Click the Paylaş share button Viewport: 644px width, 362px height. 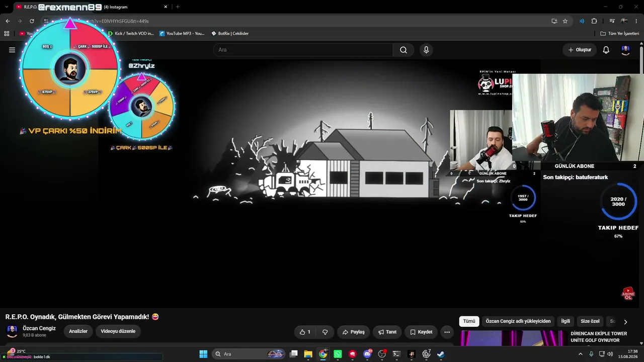click(x=353, y=332)
